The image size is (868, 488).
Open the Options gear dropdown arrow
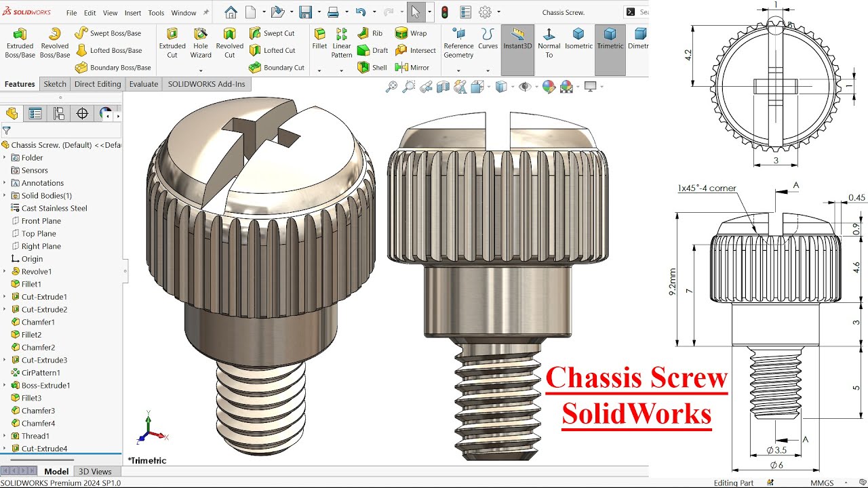tap(499, 12)
